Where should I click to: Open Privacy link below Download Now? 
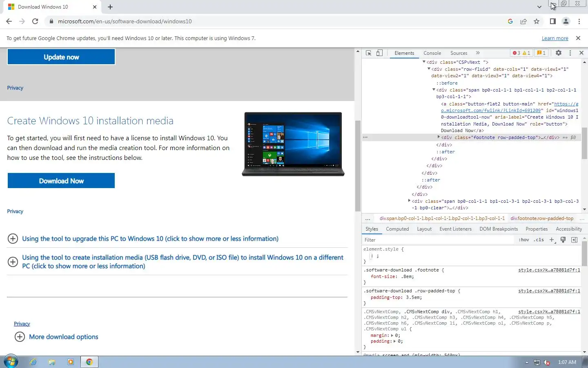15,211
